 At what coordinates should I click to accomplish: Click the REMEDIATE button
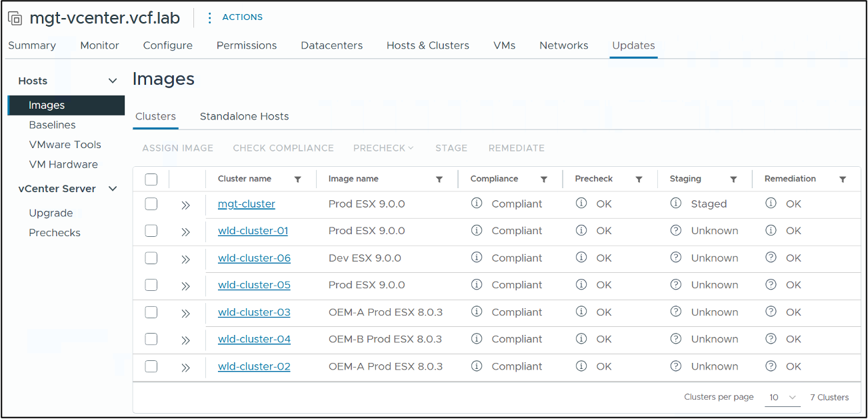(x=516, y=147)
